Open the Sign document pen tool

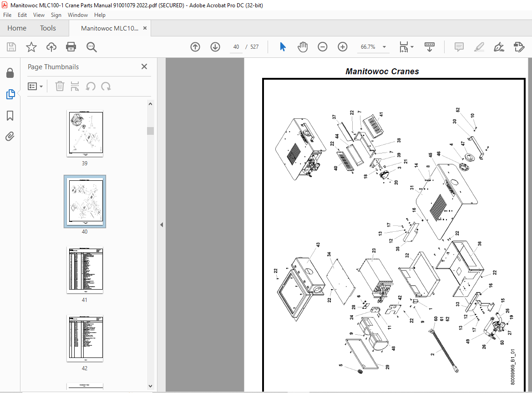click(499, 47)
